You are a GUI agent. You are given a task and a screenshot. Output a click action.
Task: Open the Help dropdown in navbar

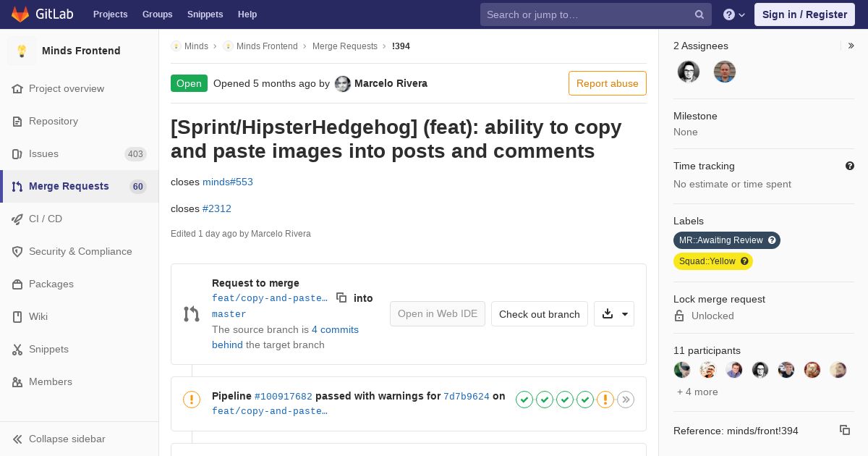[734, 14]
